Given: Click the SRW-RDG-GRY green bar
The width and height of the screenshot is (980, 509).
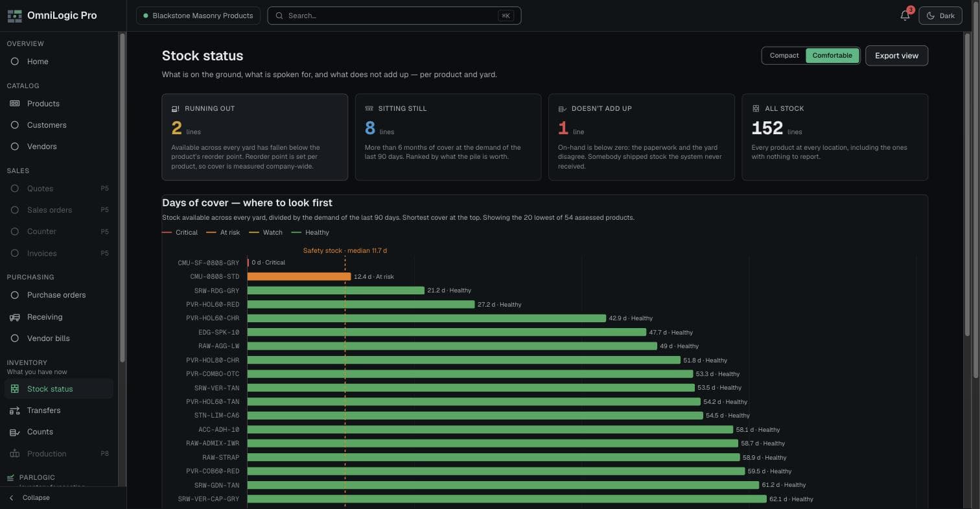Looking at the screenshot, I should click(x=336, y=290).
